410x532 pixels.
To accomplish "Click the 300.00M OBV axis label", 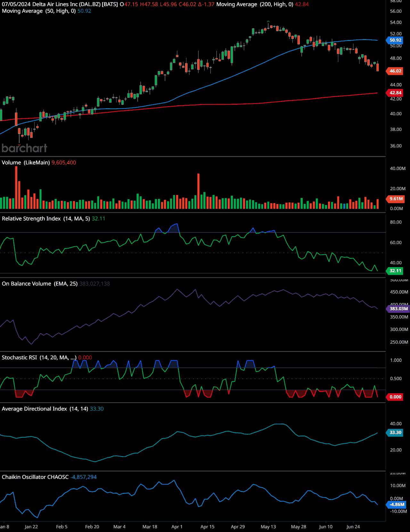I will click(x=399, y=330).
